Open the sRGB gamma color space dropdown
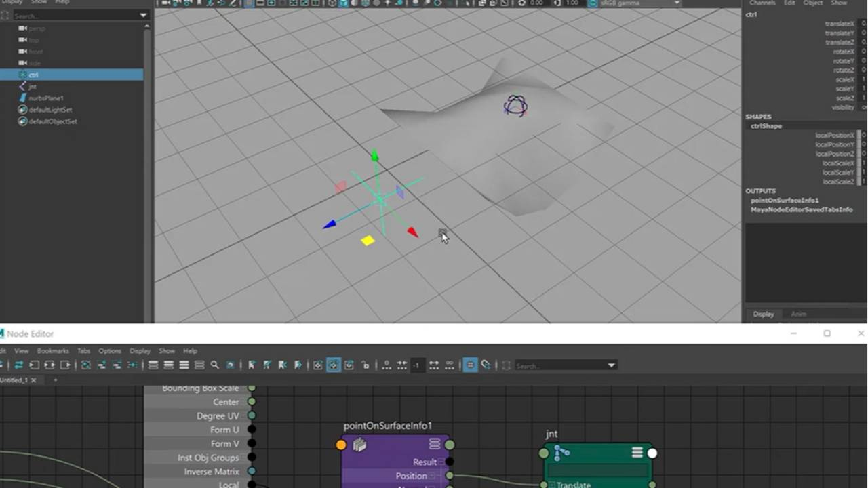 click(x=676, y=3)
